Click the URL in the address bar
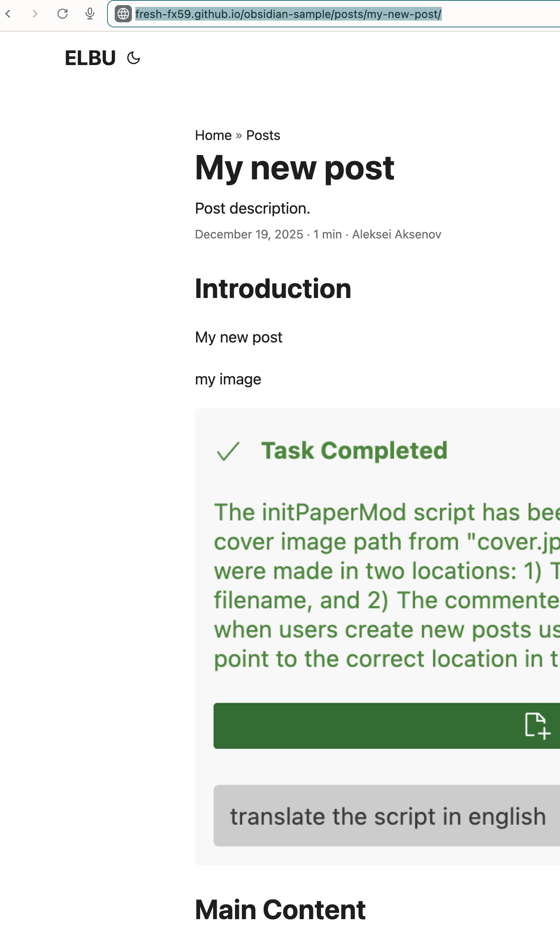The image size is (560, 941). click(x=288, y=14)
